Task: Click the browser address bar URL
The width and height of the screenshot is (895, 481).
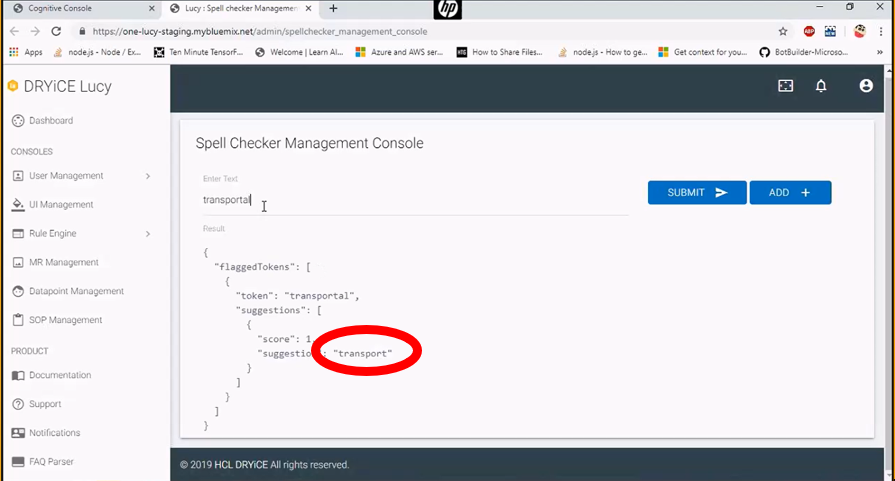Action: coord(260,31)
